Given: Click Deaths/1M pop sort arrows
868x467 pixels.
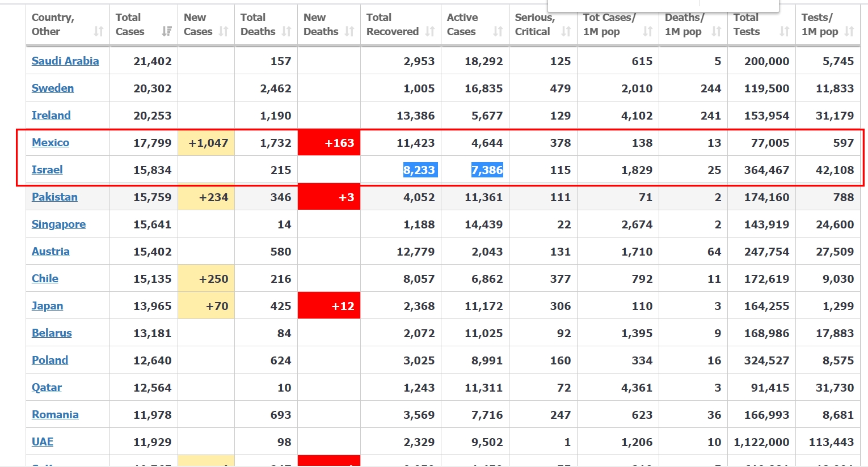Looking at the screenshot, I should 717,32.
